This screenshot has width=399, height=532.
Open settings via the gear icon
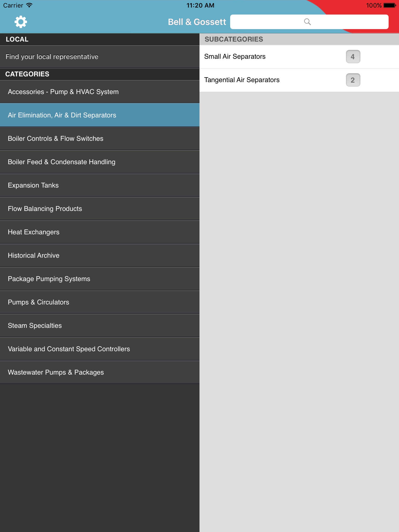21,22
